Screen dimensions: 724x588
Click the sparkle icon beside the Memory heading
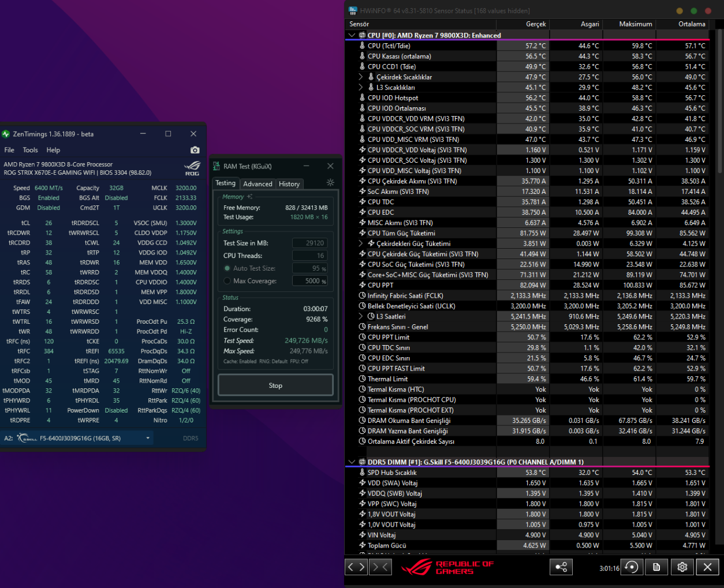tap(249, 197)
